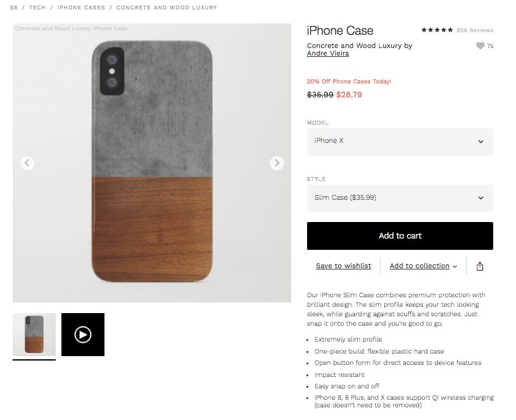Open sharing options via the share icon
516x420 pixels.
pos(479,266)
